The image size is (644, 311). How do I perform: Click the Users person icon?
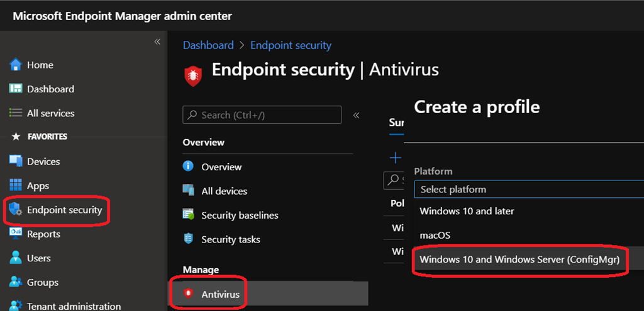click(x=16, y=258)
